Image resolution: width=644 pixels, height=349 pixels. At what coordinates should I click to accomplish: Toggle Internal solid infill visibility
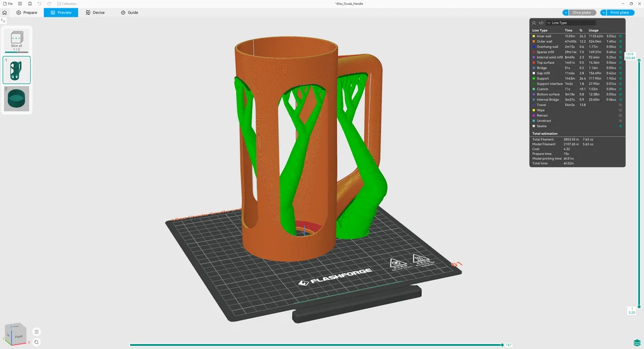[x=621, y=58]
